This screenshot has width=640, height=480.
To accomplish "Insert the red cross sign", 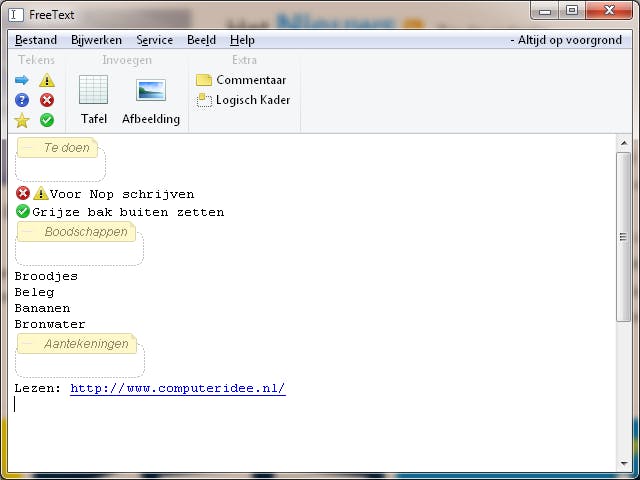I will tap(47, 100).
